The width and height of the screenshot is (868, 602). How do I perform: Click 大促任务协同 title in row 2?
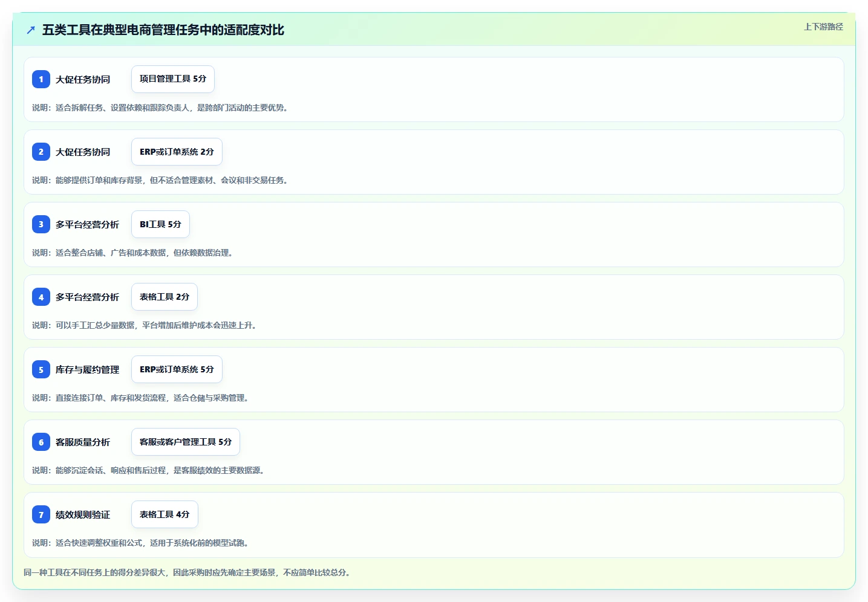tap(83, 152)
